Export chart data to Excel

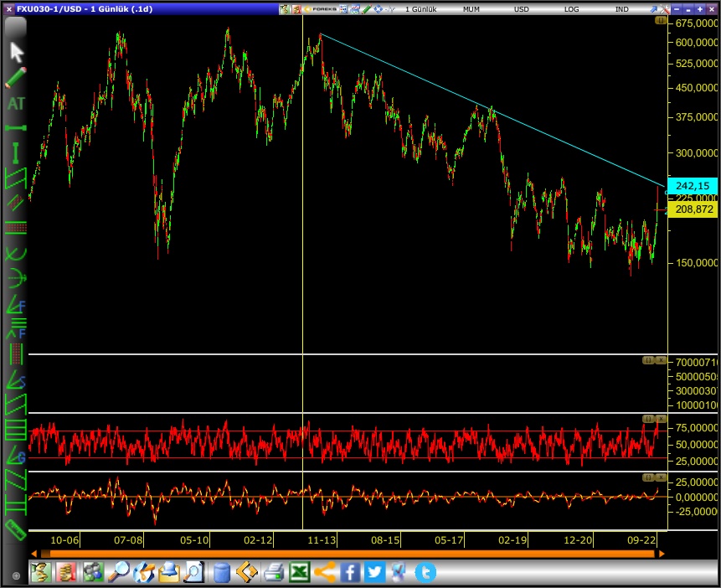click(299, 572)
